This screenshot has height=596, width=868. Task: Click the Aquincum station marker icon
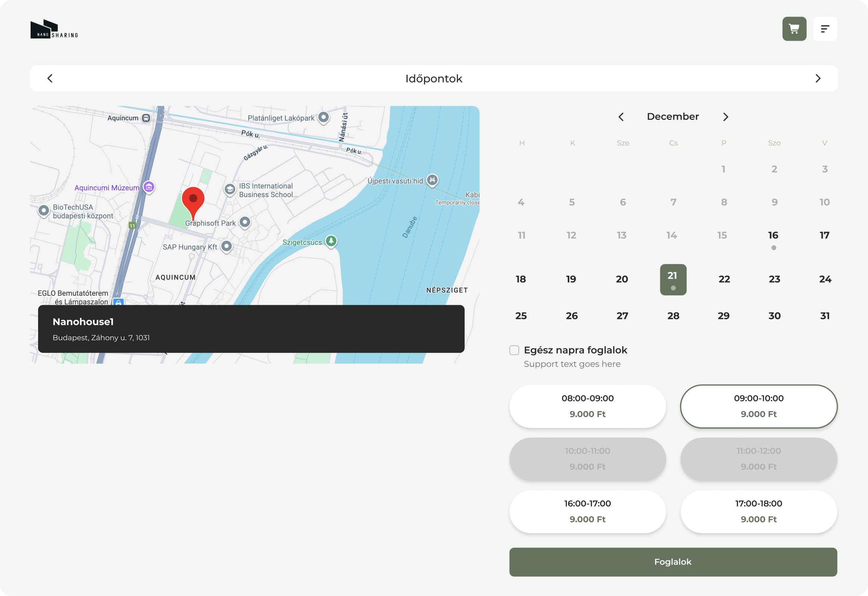pyautogui.click(x=146, y=118)
